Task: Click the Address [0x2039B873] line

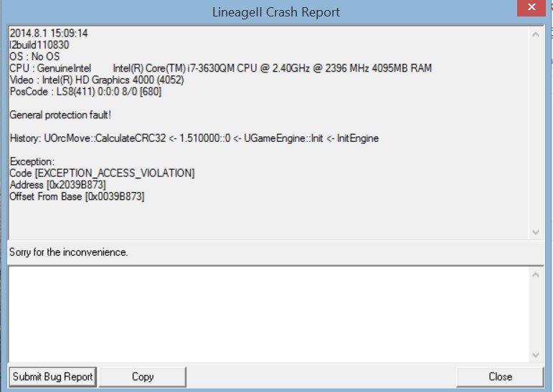Action: tap(57, 185)
